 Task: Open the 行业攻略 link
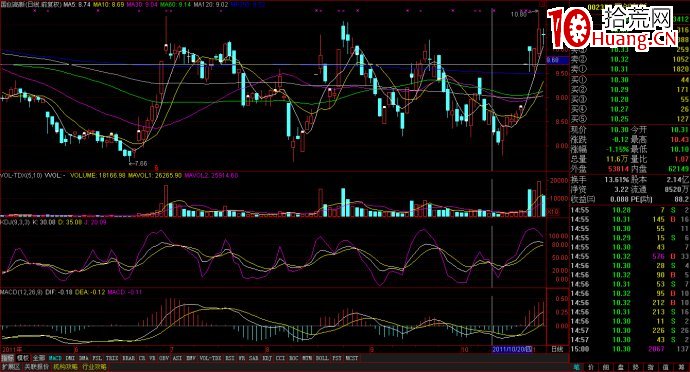coord(94,367)
